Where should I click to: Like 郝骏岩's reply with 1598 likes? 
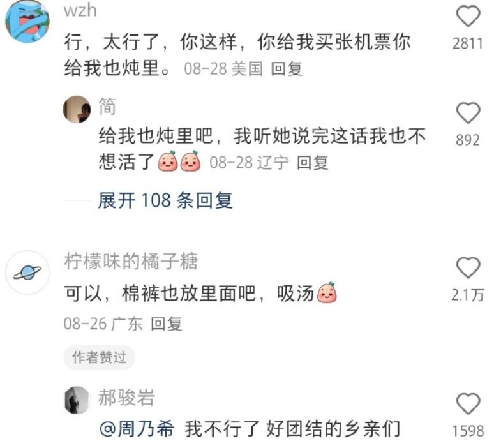pyautogui.click(x=468, y=403)
